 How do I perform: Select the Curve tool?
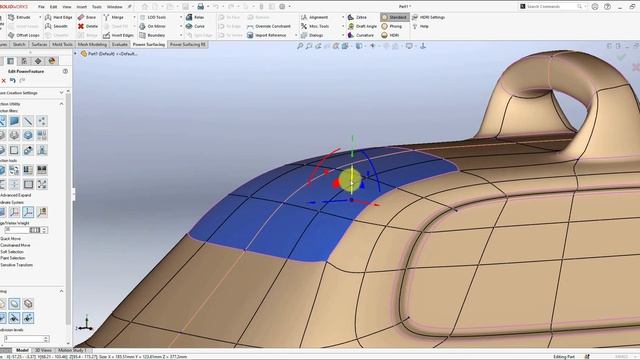pyautogui.click(x=195, y=26)
